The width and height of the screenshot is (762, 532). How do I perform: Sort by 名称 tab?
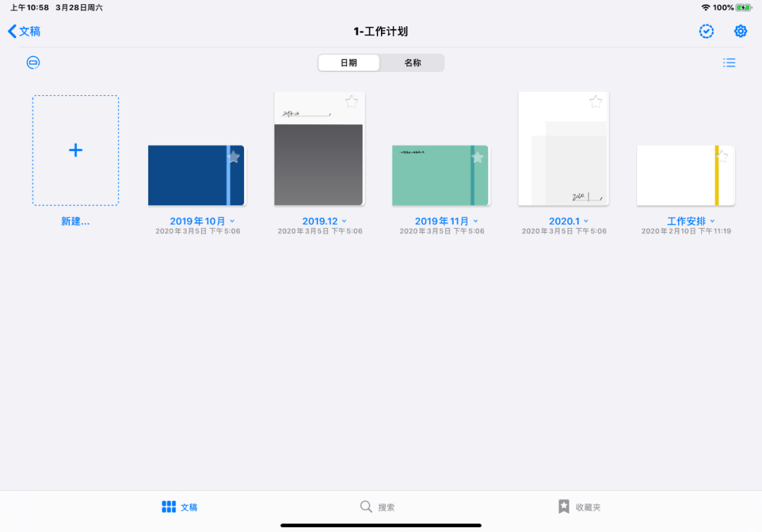pyautogui.click(x=412, y=63)
